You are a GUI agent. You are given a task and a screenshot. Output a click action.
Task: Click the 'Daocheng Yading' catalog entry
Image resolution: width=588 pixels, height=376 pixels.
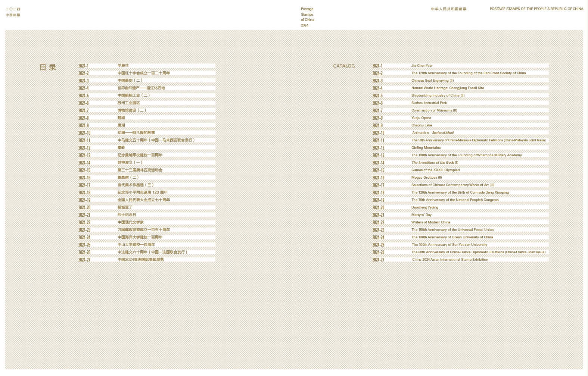click(x=424, y=207)
